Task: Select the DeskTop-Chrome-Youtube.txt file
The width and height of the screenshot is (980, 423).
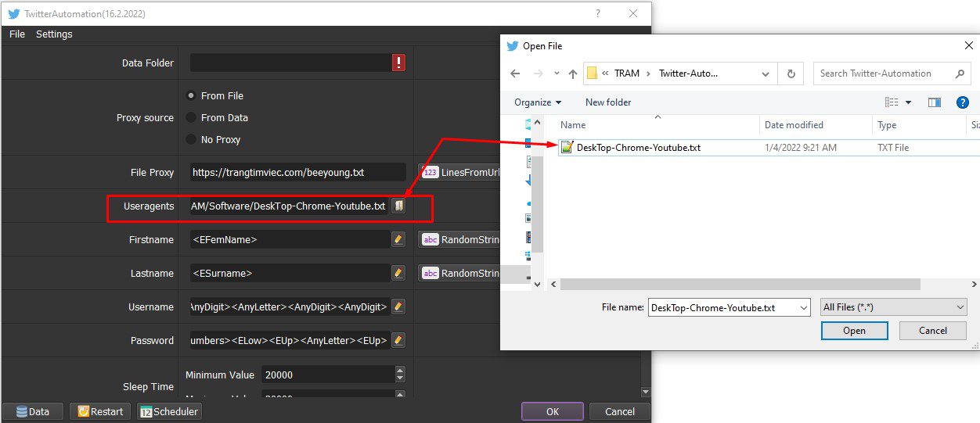Action: 638,147
